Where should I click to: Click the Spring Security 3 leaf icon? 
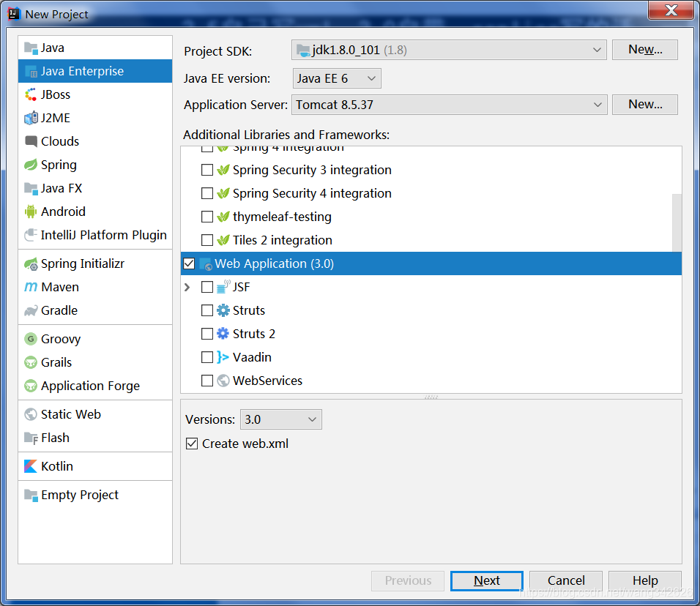(223, 170)
